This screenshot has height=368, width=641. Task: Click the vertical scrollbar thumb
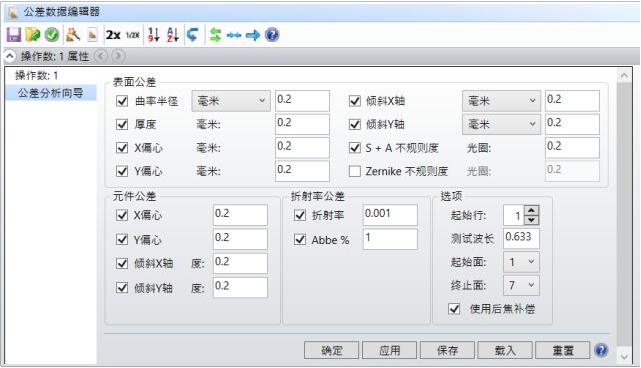[624, 215]
